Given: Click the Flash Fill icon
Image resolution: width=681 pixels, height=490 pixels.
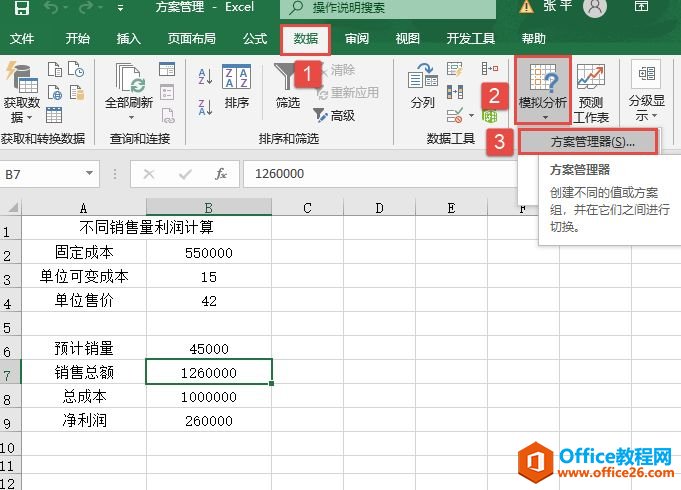Looking at the screenshot, I should [x=454, y=70].
